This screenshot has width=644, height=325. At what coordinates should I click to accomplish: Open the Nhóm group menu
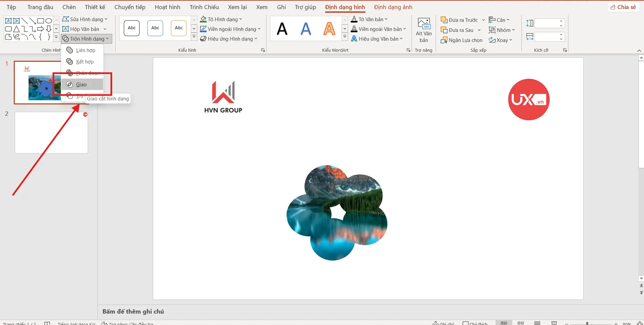click(x=502, y=30)
